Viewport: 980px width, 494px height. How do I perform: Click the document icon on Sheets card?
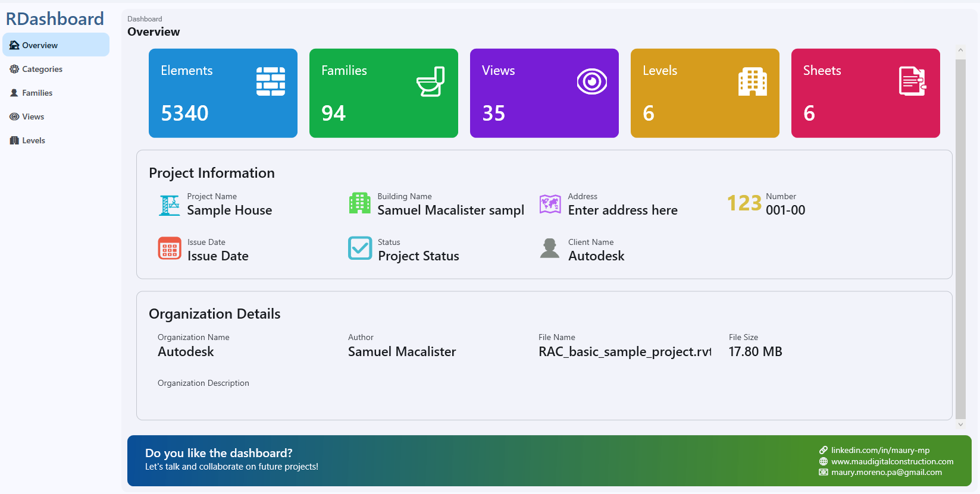(x=913, y=81)
